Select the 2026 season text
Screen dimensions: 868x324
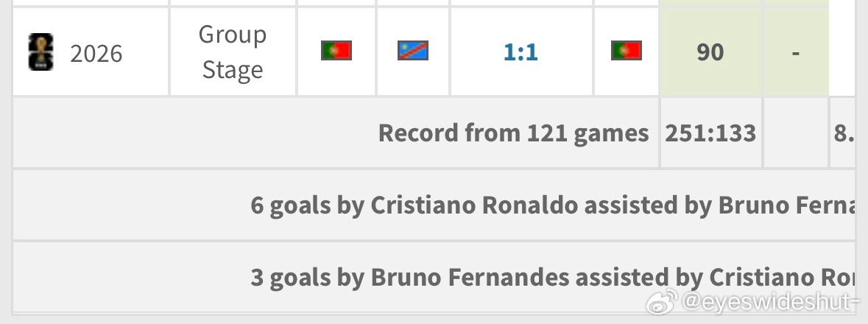[96, 53]
